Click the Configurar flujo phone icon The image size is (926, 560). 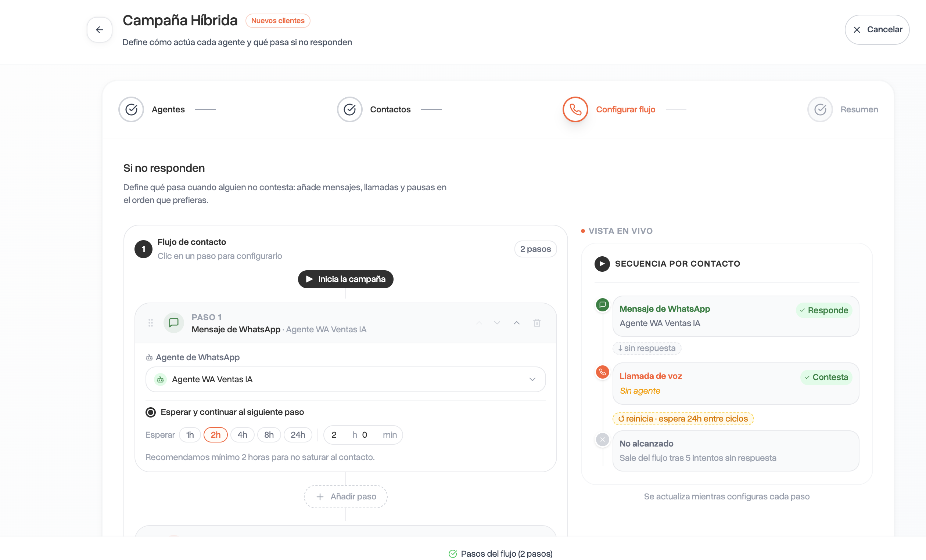tap(575, 110)
